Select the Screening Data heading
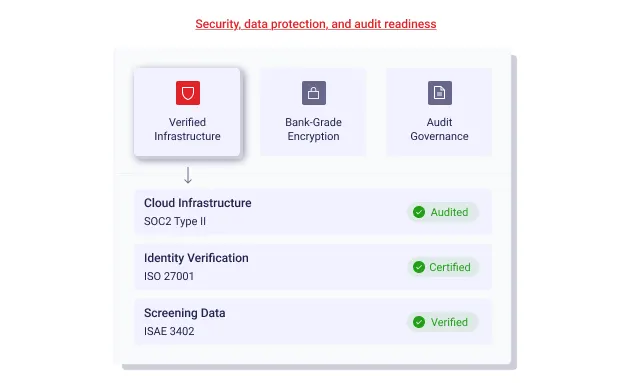 (185, 313)
